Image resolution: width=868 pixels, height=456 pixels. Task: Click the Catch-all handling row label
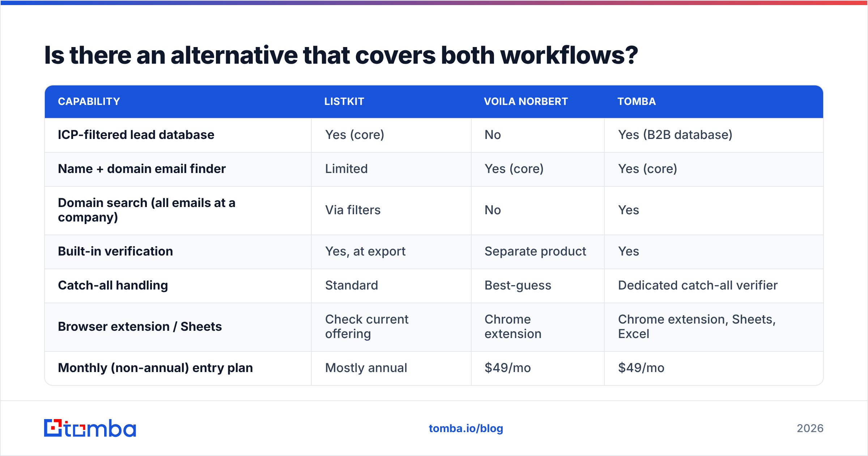click(113, 286)
